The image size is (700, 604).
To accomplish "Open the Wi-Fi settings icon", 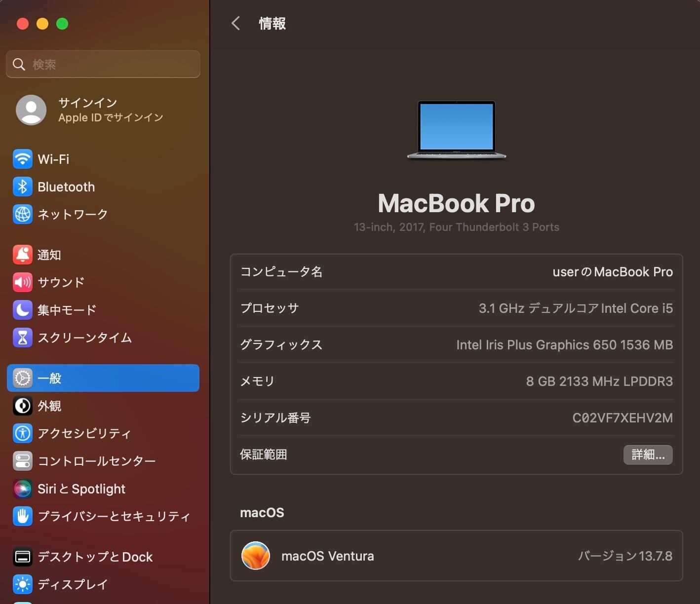I will pos(23,159).
